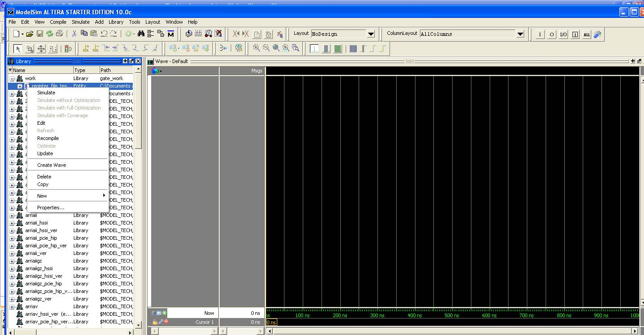This screenshot has height=335, width=644.
Task: Expand the register_file_tes entity node
Action: pos(20,86)
